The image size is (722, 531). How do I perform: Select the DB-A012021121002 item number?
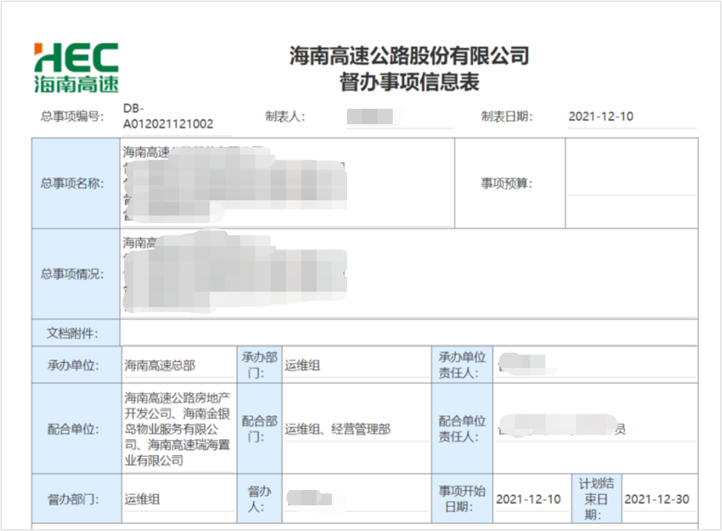pyautogui.click(x=168, y=117)
